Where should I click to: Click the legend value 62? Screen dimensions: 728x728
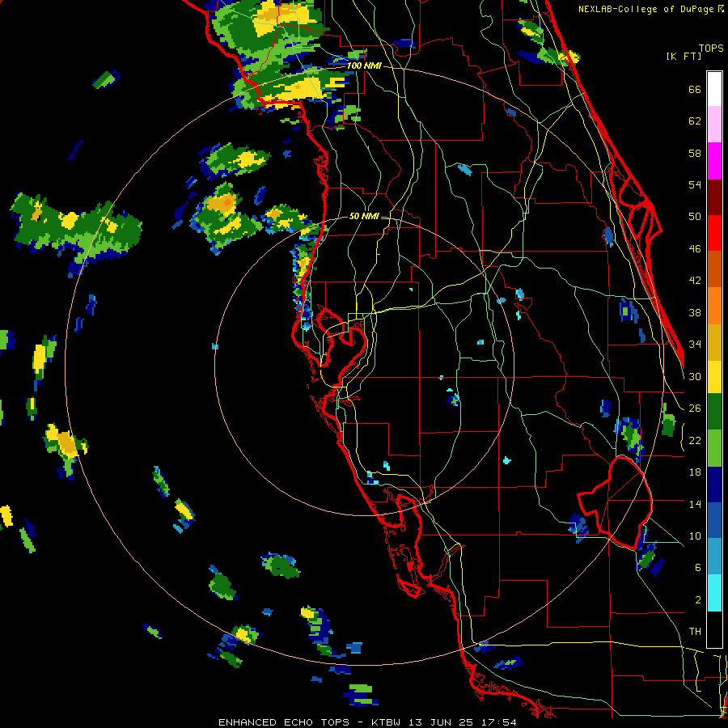[695, 121]
